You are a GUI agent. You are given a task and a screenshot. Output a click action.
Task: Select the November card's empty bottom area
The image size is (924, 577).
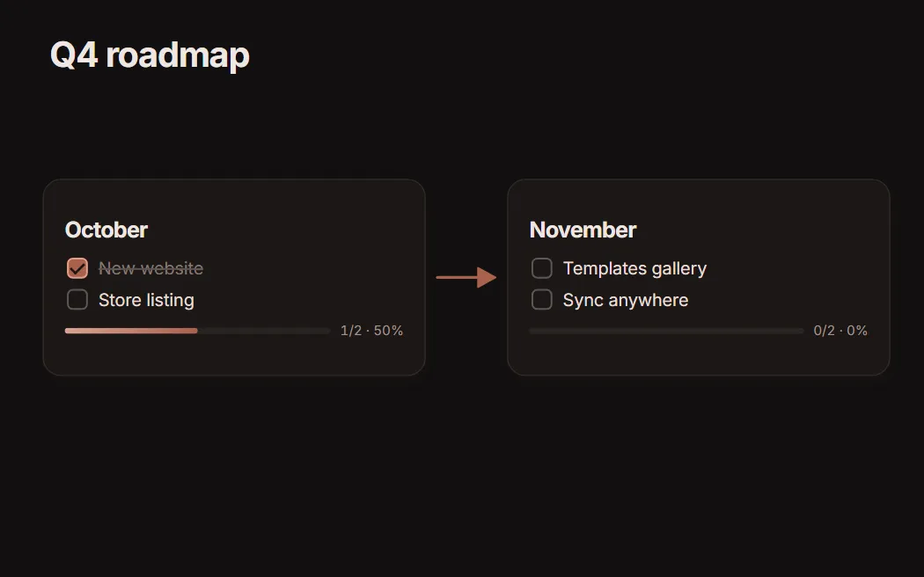[x=699, y=356]
